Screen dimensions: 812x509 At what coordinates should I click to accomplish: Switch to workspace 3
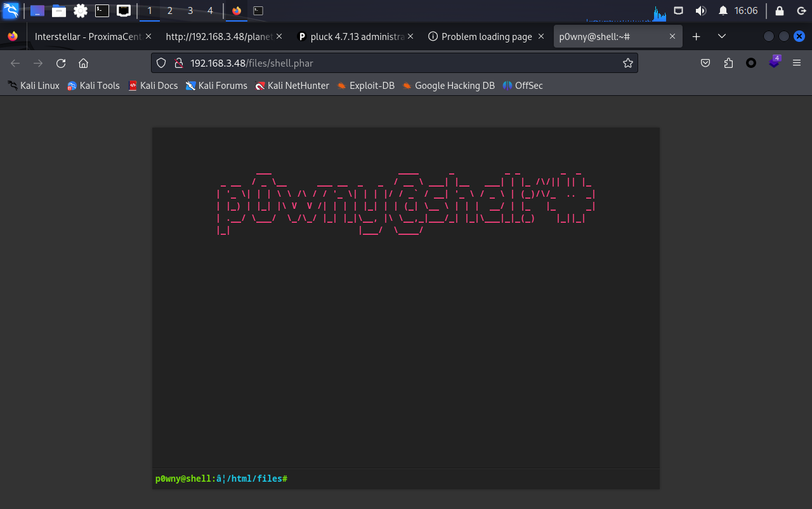pyautogui.click(x=190, y=11)
